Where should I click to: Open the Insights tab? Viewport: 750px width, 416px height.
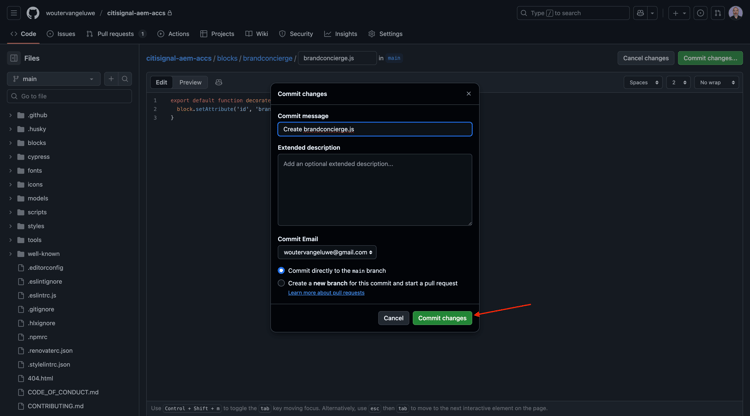(341, 34)
